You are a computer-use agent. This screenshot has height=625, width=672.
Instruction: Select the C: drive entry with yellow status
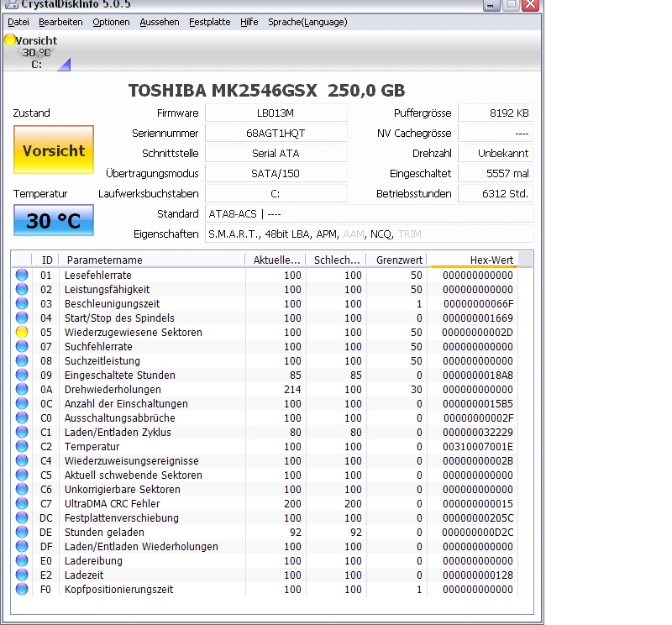pos(36,52)
